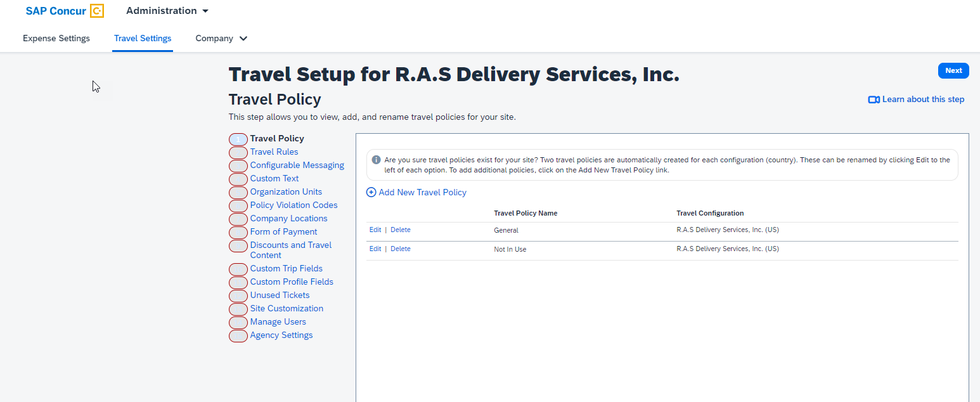The width and height of the screenshot is (980, 402).
Task: Edit the General travel policy
Action: (x=375, y=230)
